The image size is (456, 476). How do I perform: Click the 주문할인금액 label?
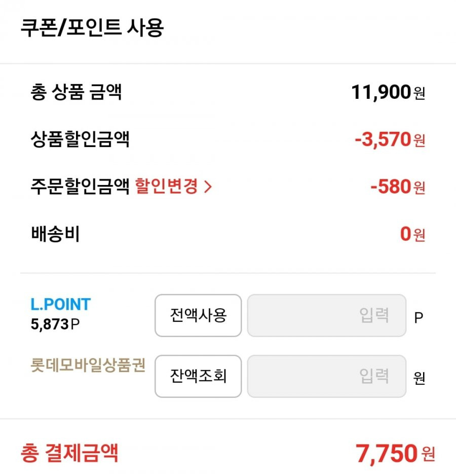tap(80, 186)
